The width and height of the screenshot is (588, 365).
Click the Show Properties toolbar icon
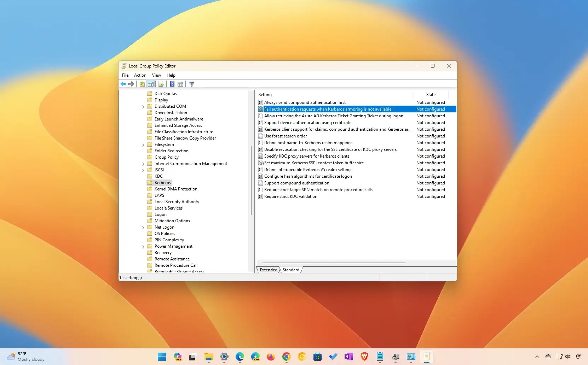(x=180, y=84)
